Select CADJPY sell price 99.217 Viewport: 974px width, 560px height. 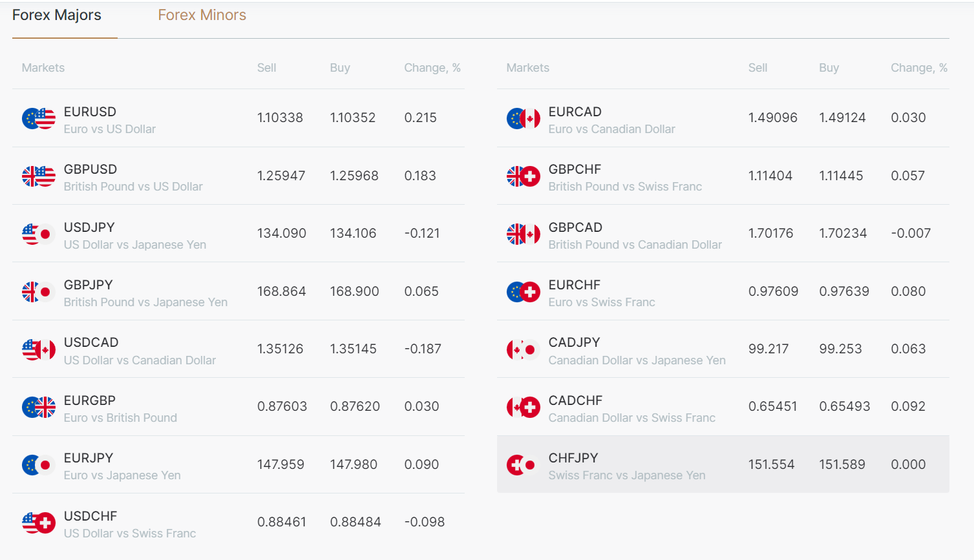768,349
